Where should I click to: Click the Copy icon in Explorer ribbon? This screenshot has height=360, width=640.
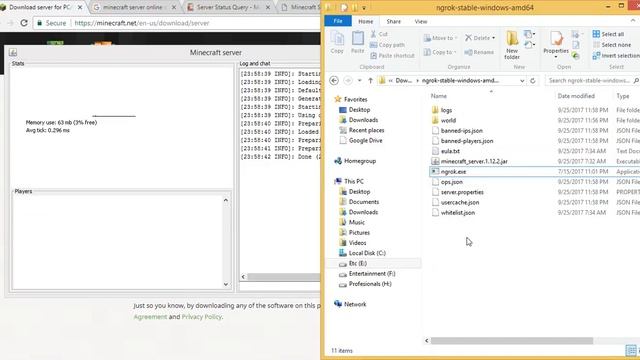tap(337, 42)
